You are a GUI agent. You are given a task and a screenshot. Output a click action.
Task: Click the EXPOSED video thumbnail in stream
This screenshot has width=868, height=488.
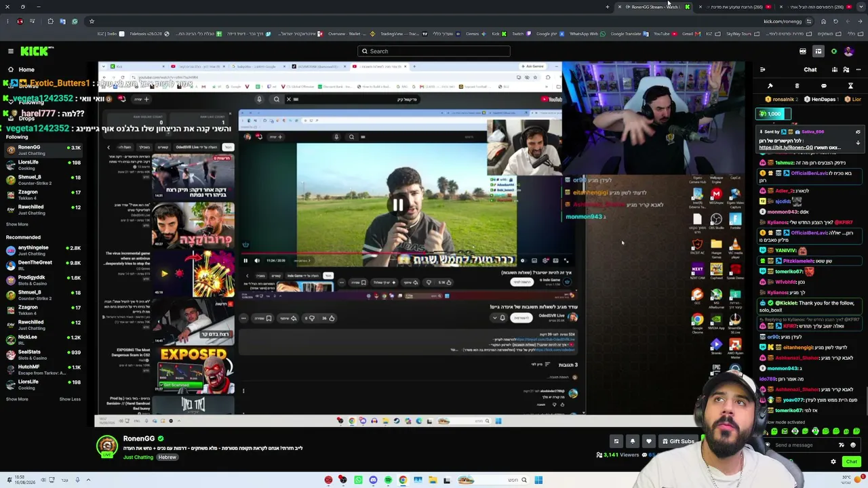click(x=193, y=370)
